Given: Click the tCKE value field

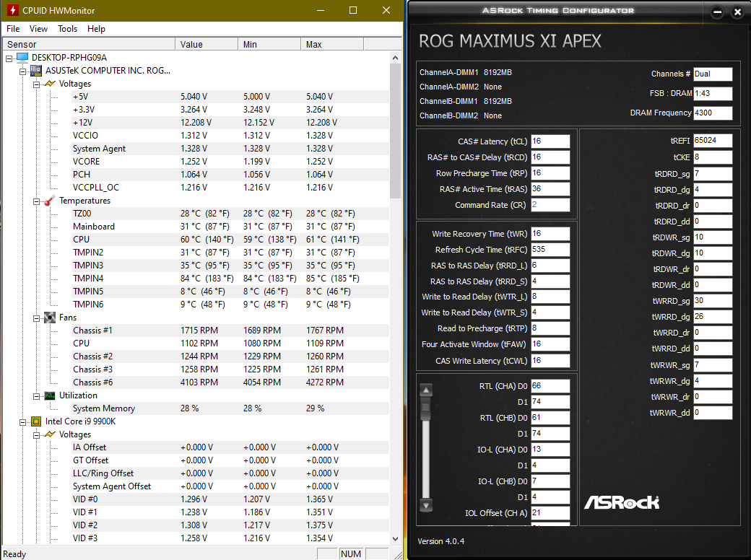Looking at the screenshot, I should point(713,157).
